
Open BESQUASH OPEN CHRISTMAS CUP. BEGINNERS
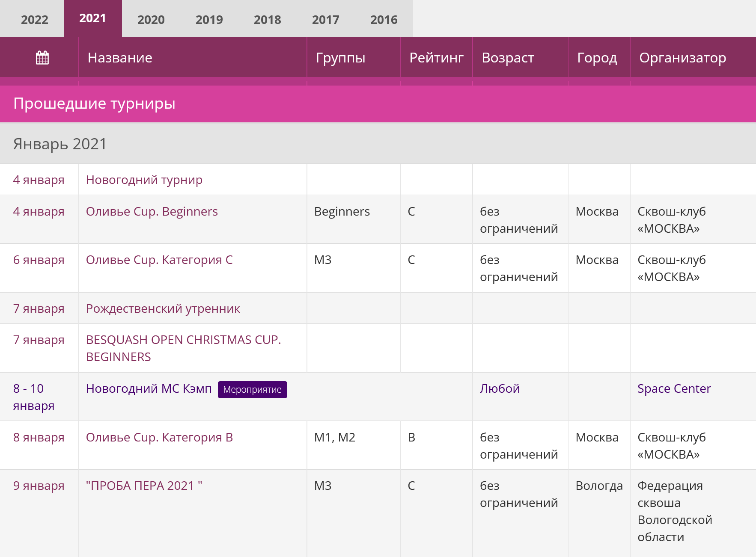point(183,348)
